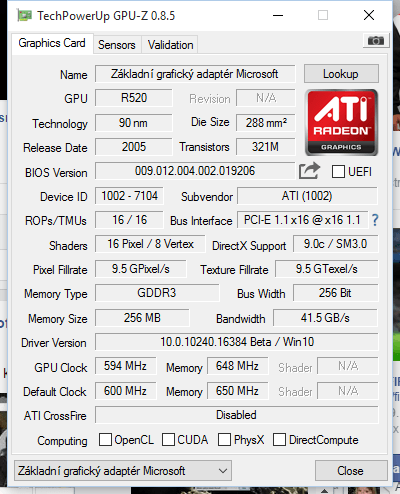
Task: Click the camera screenshot icon
Action: (376, 41)
